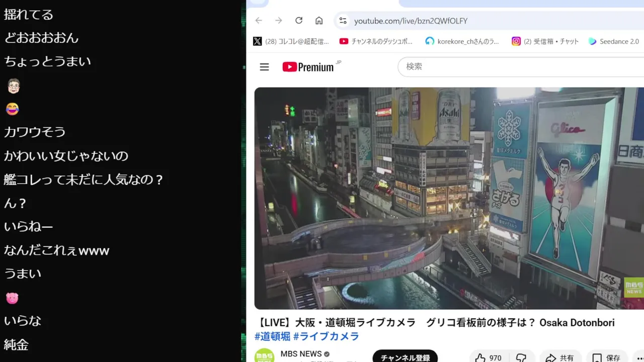Viewport: 644px width, 362px height.
Task: Dislike the video with thumbs-down icon
Action: 521,357
